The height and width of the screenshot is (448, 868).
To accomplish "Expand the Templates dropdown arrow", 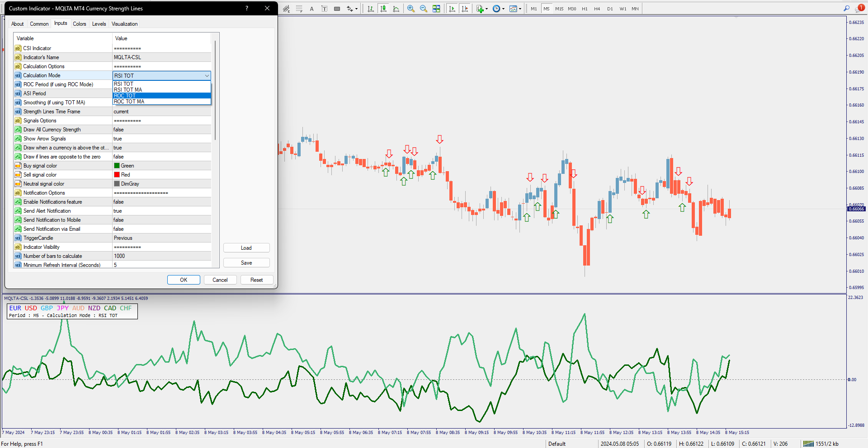I will (x=520, y=9).
